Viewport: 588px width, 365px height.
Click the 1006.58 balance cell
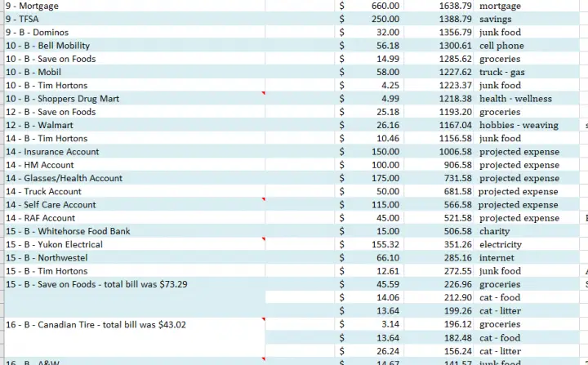439,152
